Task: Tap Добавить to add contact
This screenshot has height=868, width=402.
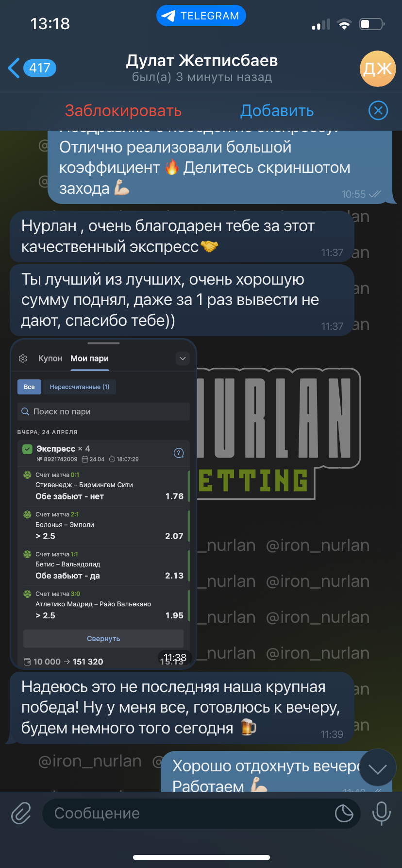Action: pos(277,111)
